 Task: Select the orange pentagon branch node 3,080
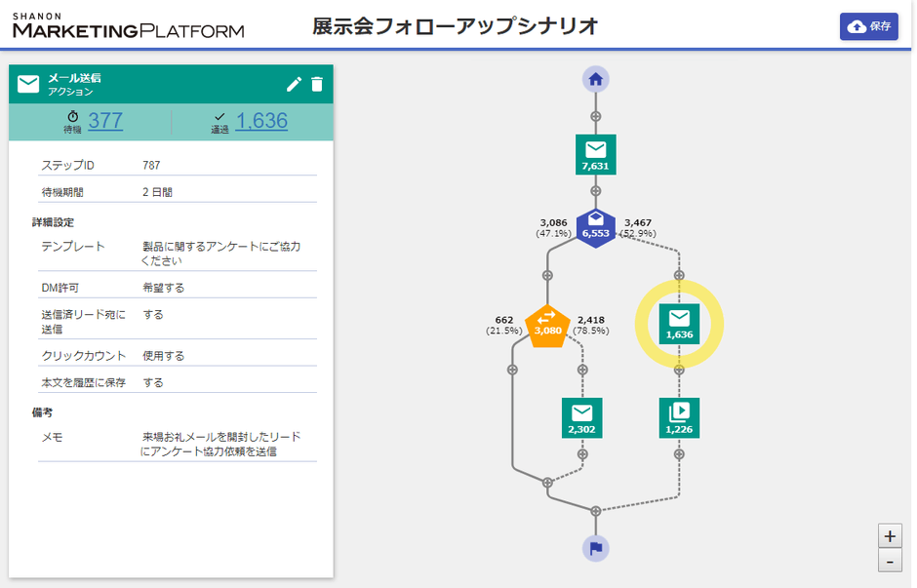(546, 324)
